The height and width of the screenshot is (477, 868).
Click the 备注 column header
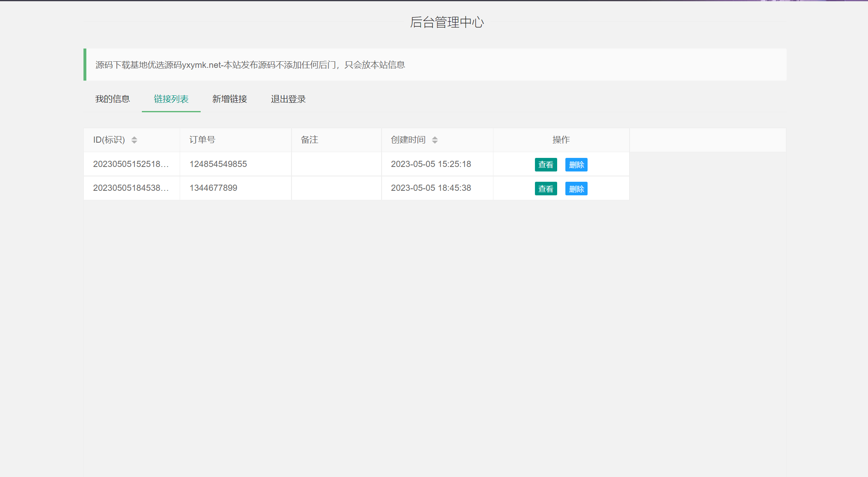point(309,140)
